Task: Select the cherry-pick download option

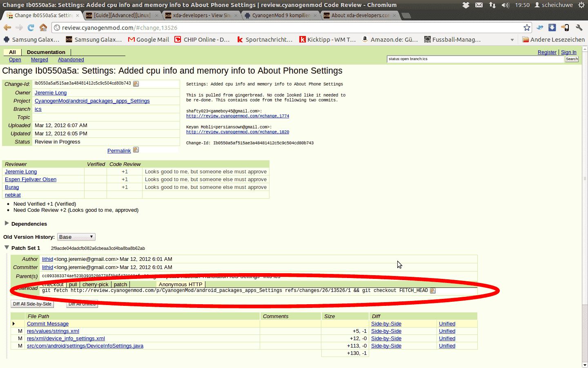Action: (x=96, y=285)
